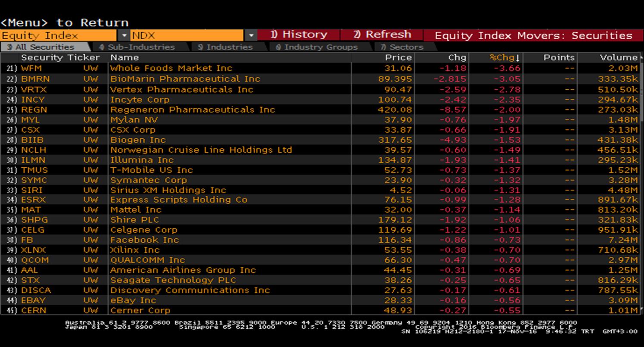
Task: Click Sirius XM volume 4.48M
Action: [x=623, y=190]
